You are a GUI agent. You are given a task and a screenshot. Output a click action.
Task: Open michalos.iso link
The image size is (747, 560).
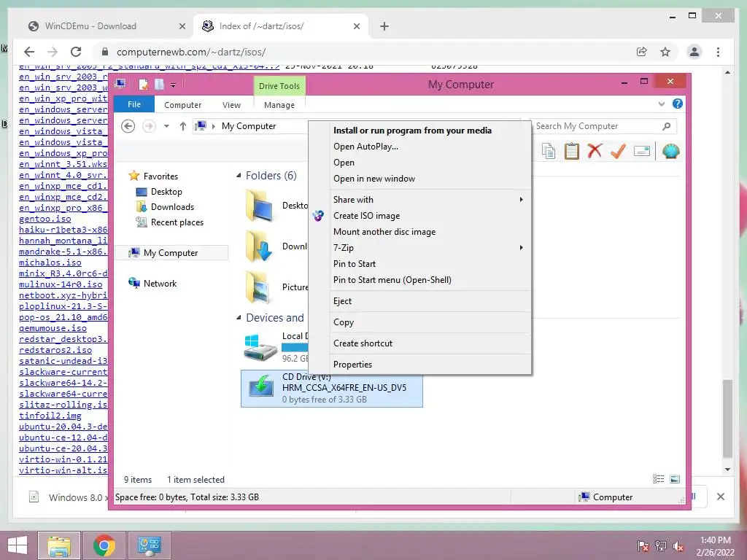click(50, 262)
